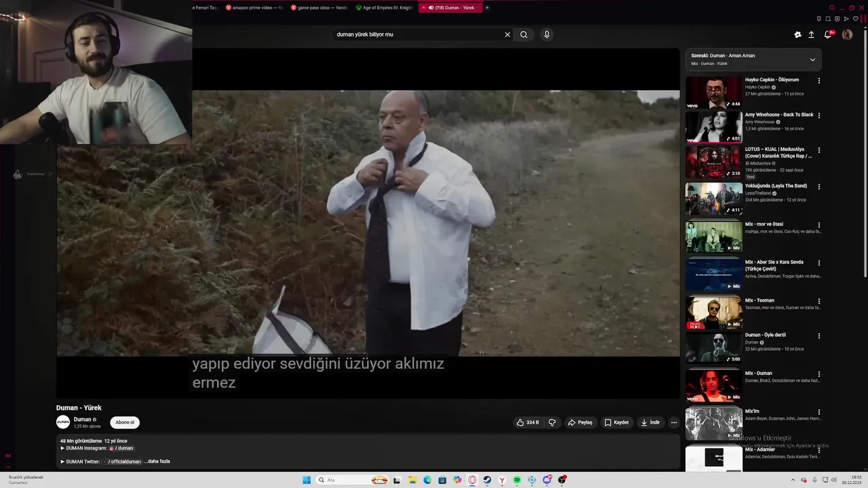
Task: Click the pin icon in the browser toolbar
Action: (x=819, y=19)
